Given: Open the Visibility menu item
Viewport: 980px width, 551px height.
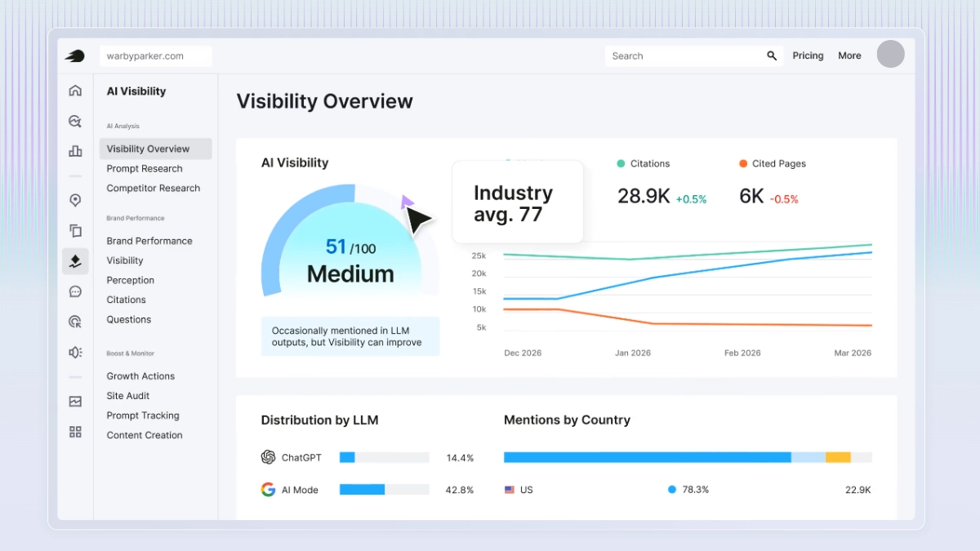Looking at the screenshot, I should (x=125, y=260).
